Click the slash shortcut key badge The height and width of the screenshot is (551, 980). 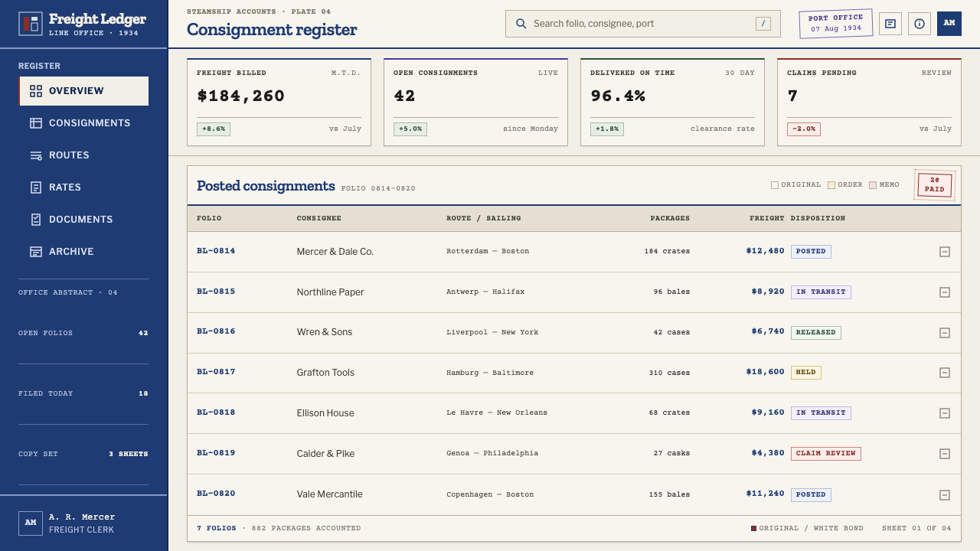[x=763, y=24]
